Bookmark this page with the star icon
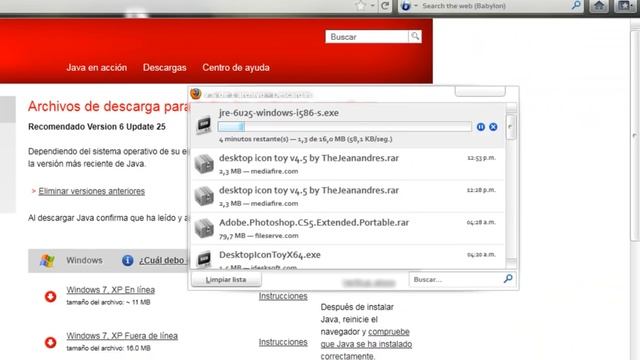 click(x=360, y=6)
